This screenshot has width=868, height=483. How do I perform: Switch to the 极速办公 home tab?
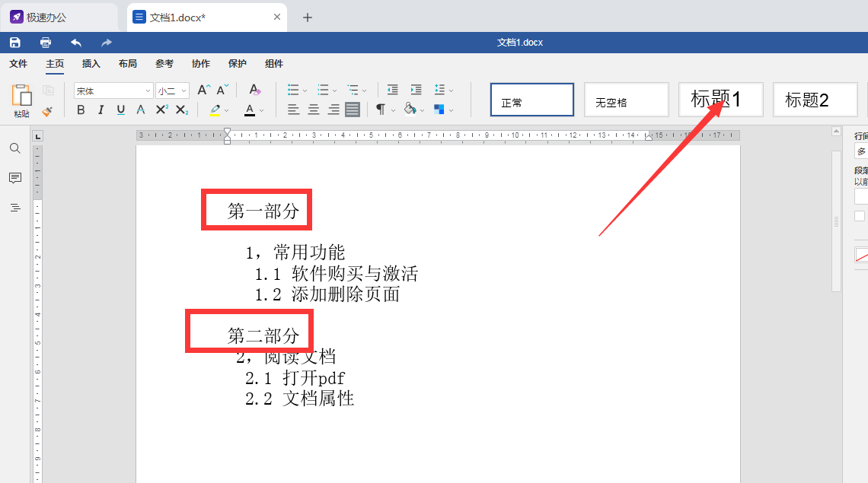click(x=59, y=17)
